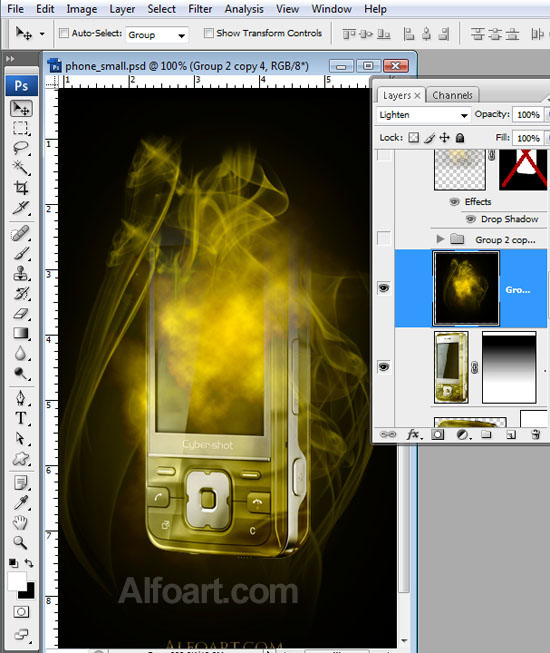Image resolution: width=550 pixels, height=653 pixels.
Task: Add a layer mask
Action: [x=437, y=434]
